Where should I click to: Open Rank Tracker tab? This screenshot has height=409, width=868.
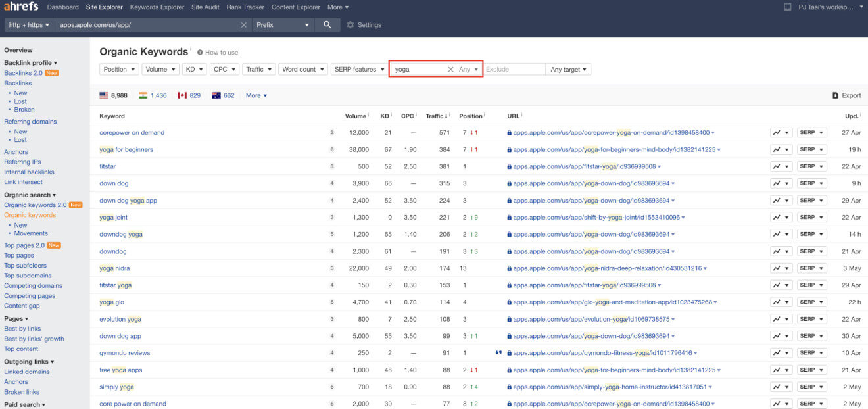tap(245, 7)
